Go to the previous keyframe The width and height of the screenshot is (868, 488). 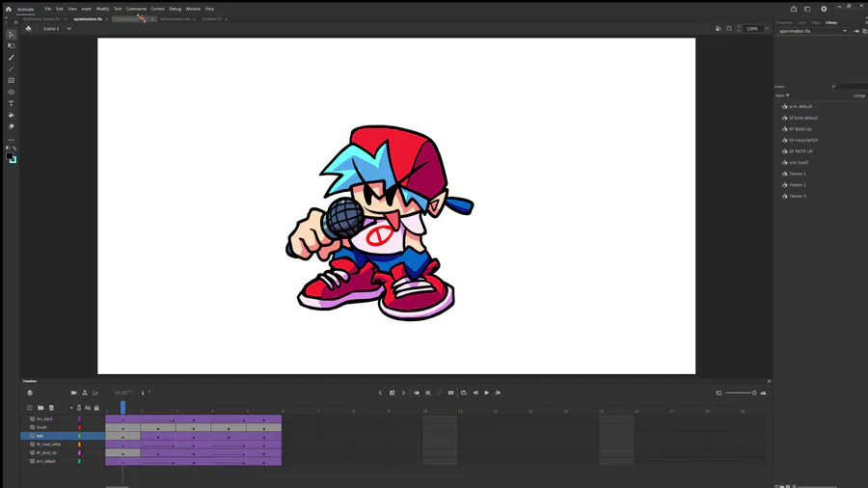pos(380,393)
